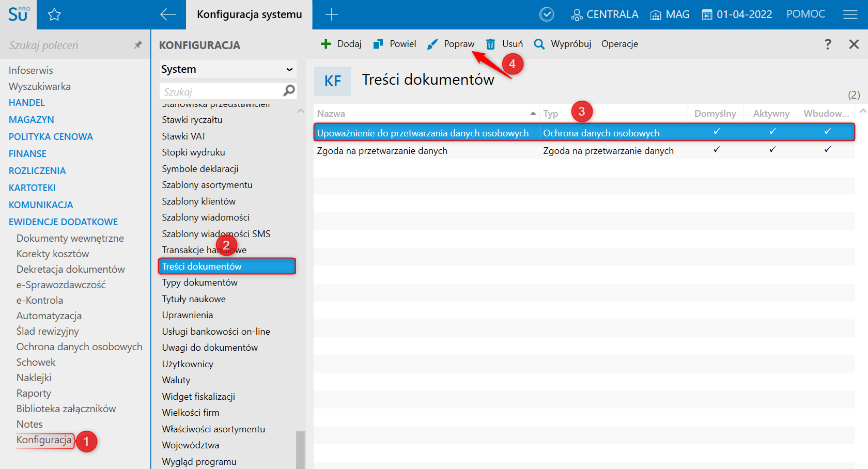This screenshot has width=868, height=469.
Task: Click the Wypróbuj magnifier icon
Action: pyautogui.click(x=539, y=44)
